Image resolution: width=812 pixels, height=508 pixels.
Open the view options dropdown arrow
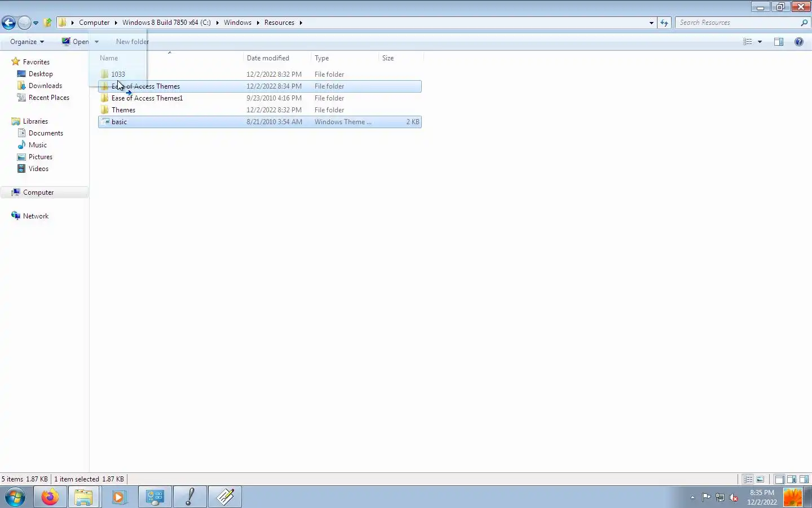point(760,42)
